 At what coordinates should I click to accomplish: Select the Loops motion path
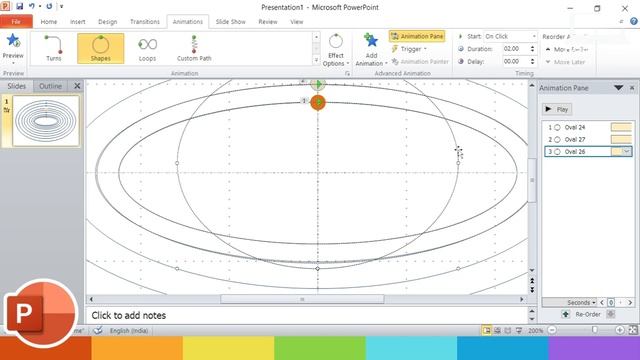coord(147,48)
